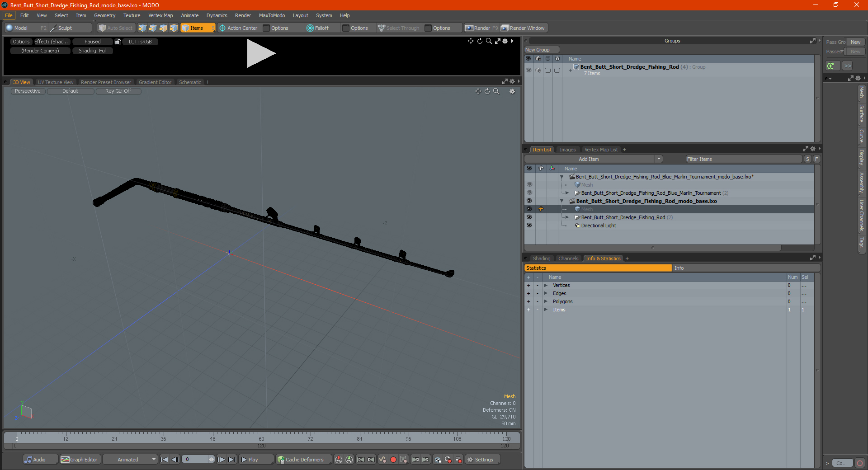Select Vertices selection mode icon
Screen dimensions: 868x470
click(x=142, y=28)
